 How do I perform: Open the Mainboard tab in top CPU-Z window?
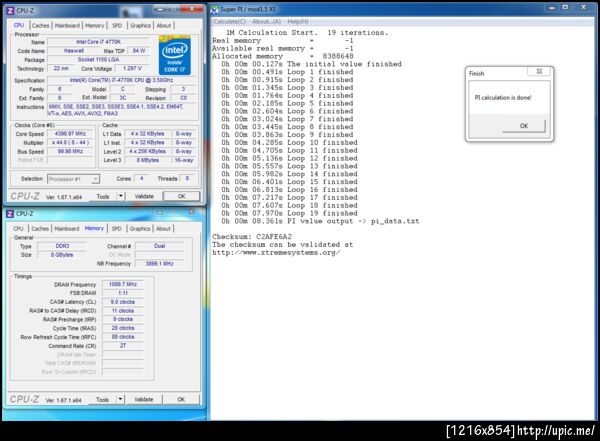pyautogui.click(x=67, y=26)
